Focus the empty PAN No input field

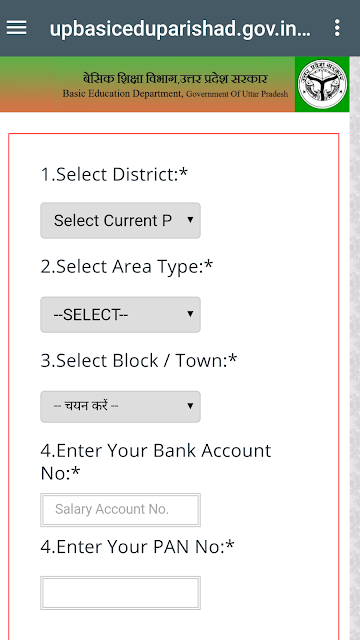click(x=120, y=593)
